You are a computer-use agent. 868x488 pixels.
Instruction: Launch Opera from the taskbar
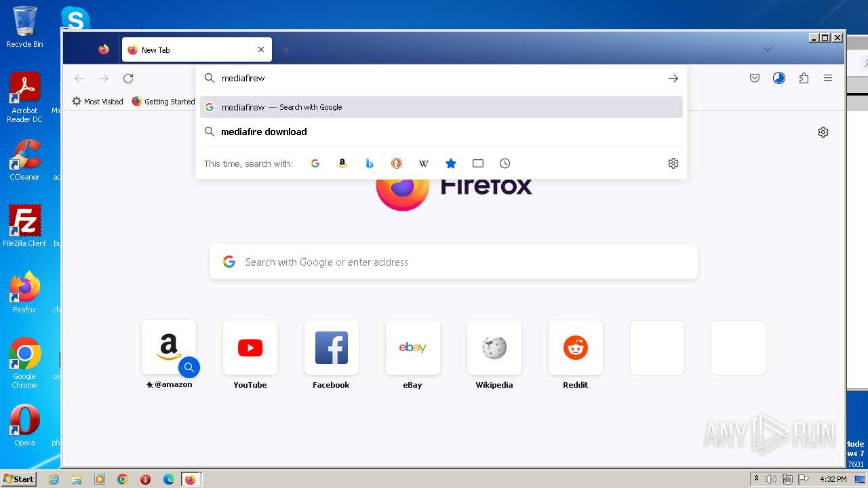click(x=145, y=479)
